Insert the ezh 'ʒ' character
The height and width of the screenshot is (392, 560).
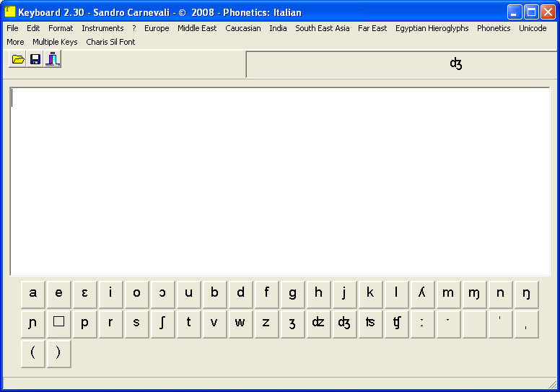point(293,324)
